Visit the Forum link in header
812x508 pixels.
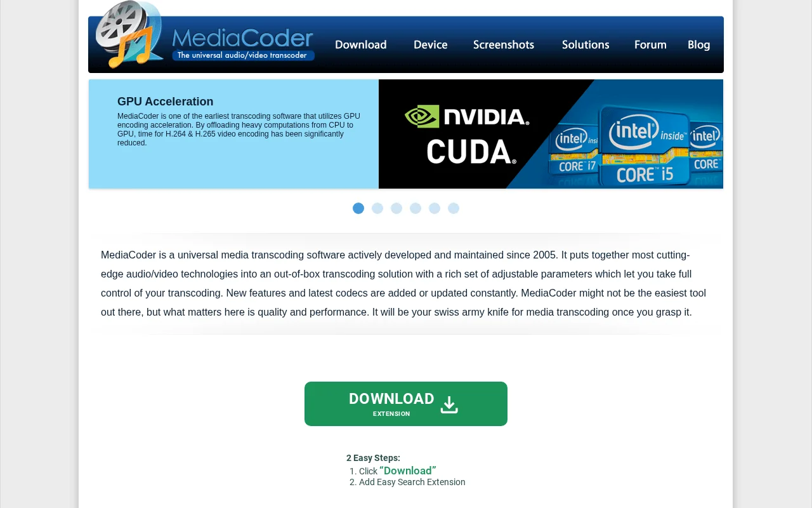[x=650, y=44]
